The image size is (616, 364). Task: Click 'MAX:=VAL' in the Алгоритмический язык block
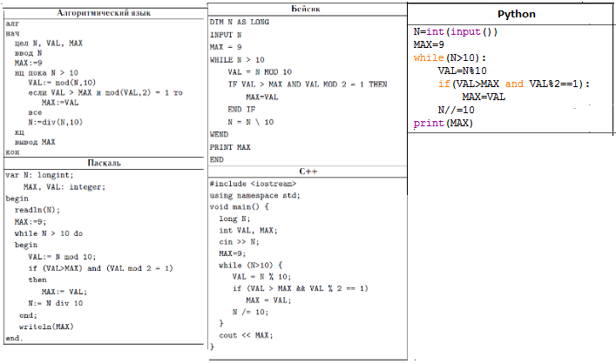[x=60, y=103]
